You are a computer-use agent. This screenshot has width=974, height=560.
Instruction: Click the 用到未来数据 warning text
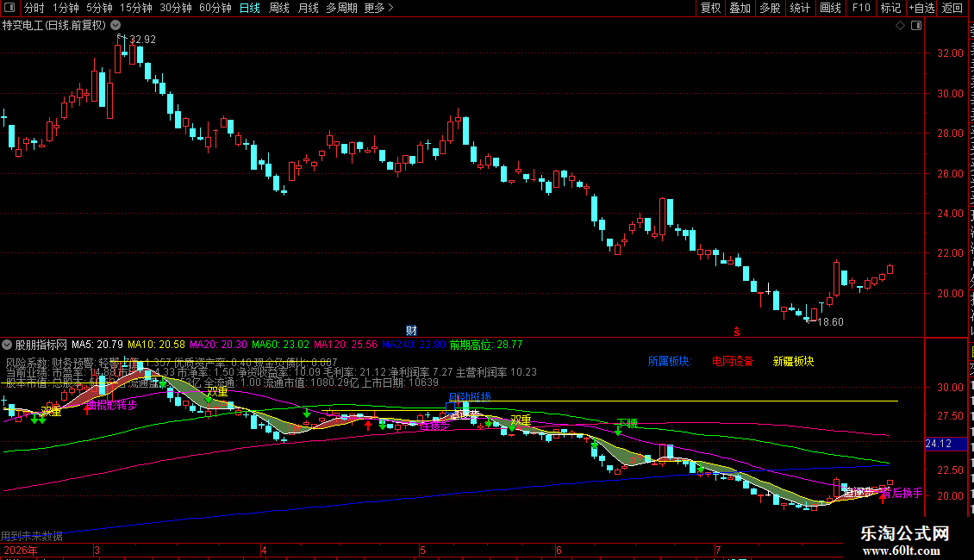click(32, 536)
